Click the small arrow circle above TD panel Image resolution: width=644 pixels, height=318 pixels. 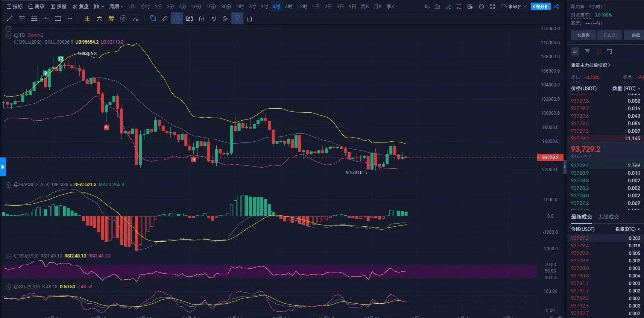tap(9, 29)
